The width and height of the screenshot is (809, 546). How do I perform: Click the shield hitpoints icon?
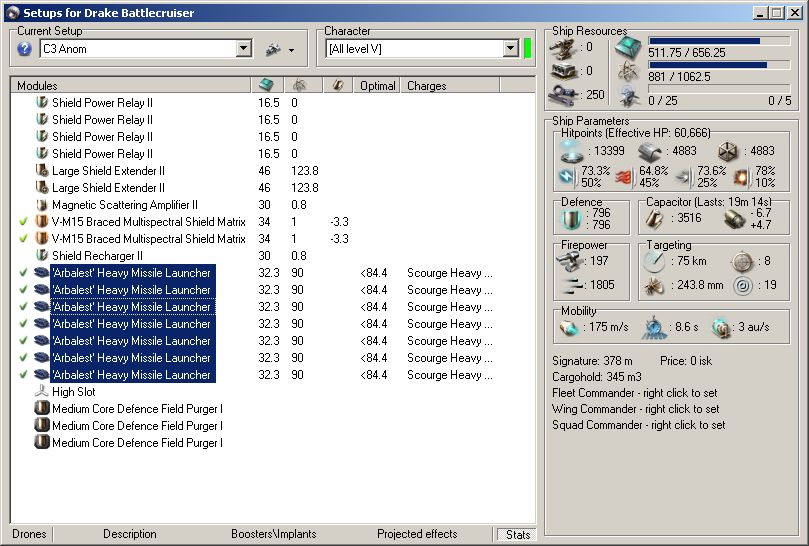point(570,150)
